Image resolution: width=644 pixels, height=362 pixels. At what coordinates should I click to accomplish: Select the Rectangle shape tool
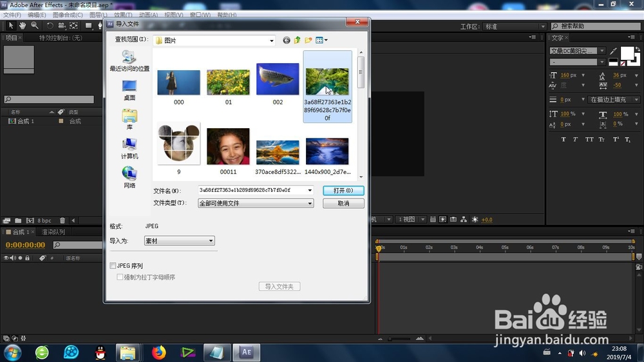click(x=88, y=26)
